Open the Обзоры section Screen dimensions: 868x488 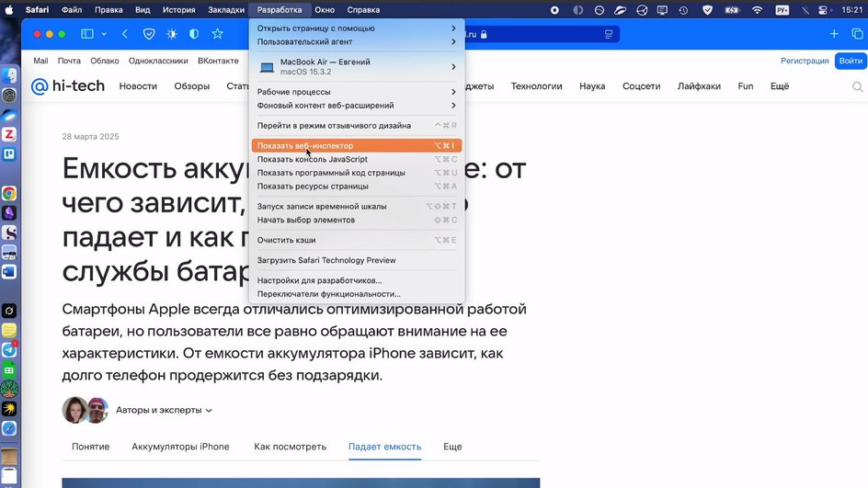pos(191,86)
